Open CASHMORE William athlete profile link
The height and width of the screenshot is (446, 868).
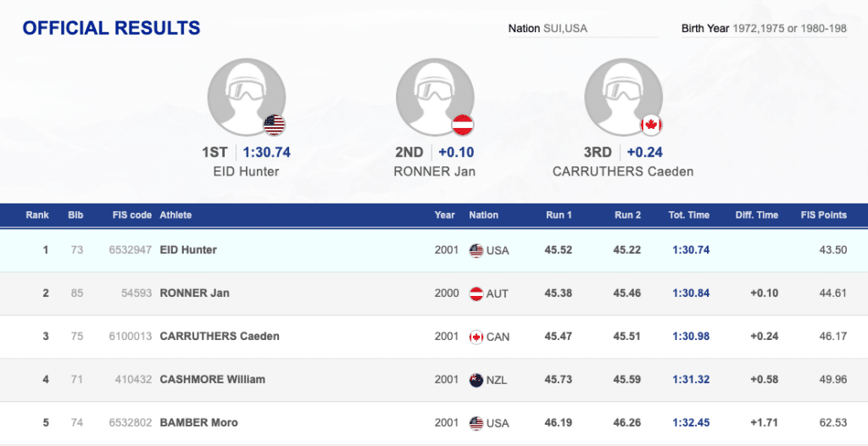click(x=213, y=380)
